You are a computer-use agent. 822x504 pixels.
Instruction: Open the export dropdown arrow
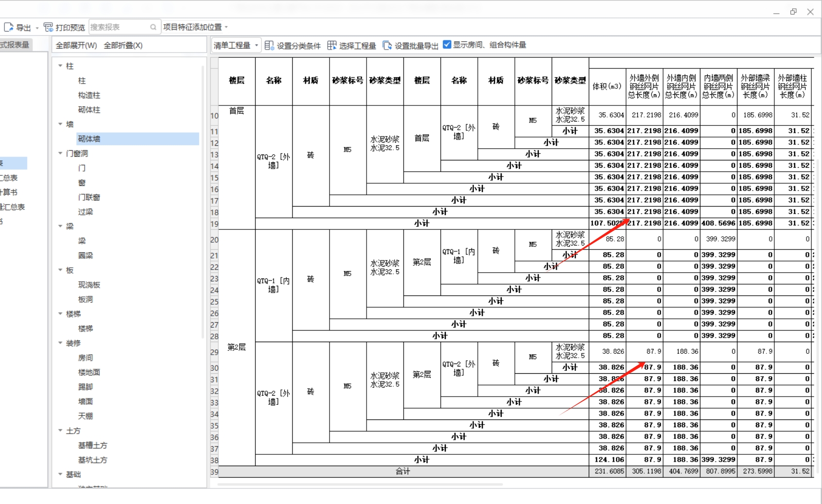(x=37, y=28)
